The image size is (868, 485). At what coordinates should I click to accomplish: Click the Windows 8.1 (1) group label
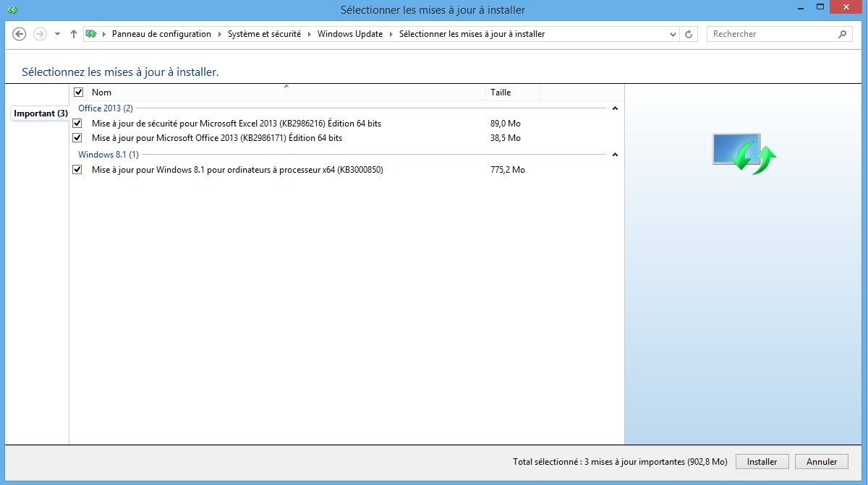click(109, 155)
